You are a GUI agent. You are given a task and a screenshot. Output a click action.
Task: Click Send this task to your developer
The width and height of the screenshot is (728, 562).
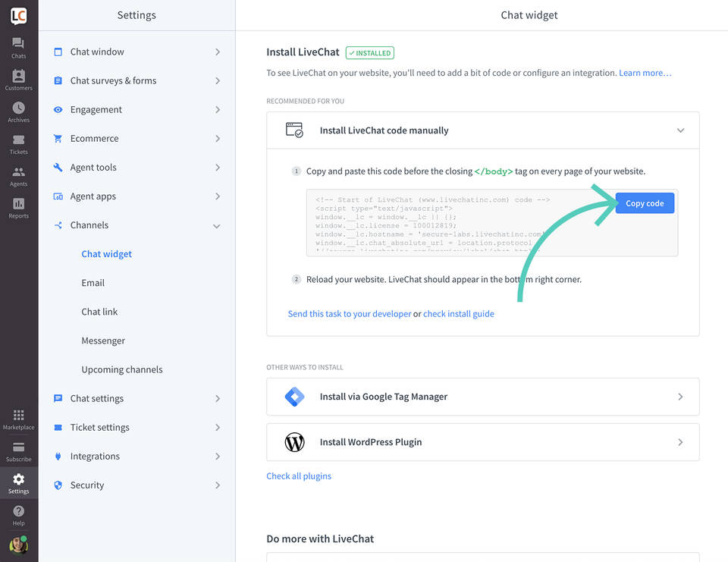(350, 314)
